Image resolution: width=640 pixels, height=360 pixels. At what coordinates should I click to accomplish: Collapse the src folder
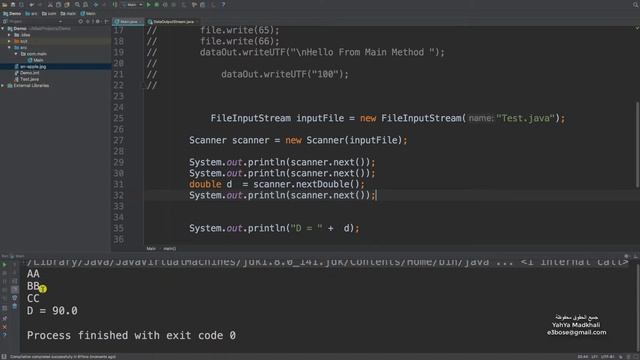9,48
